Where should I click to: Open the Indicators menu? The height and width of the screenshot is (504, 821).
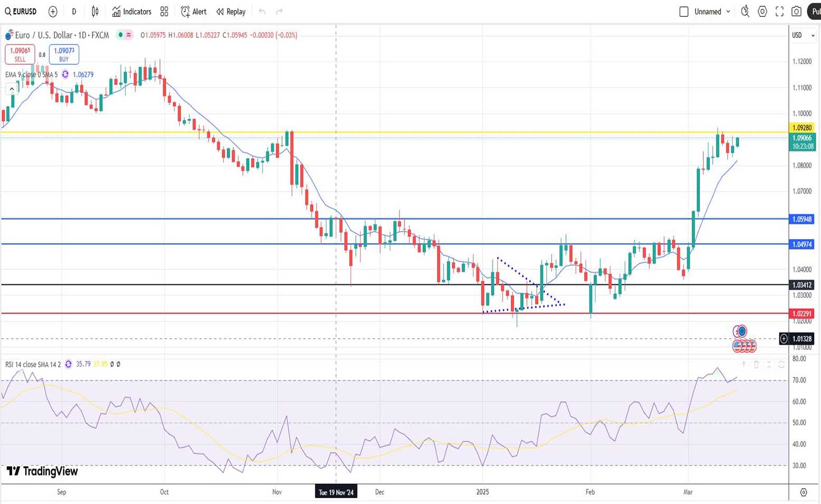coord(132,12)
